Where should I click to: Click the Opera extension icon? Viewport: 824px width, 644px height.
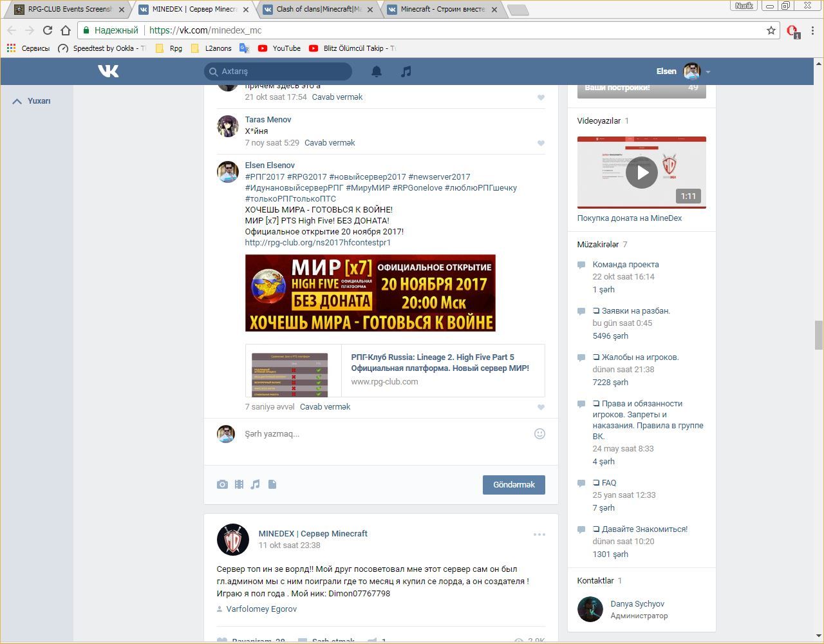pos(792,31)
